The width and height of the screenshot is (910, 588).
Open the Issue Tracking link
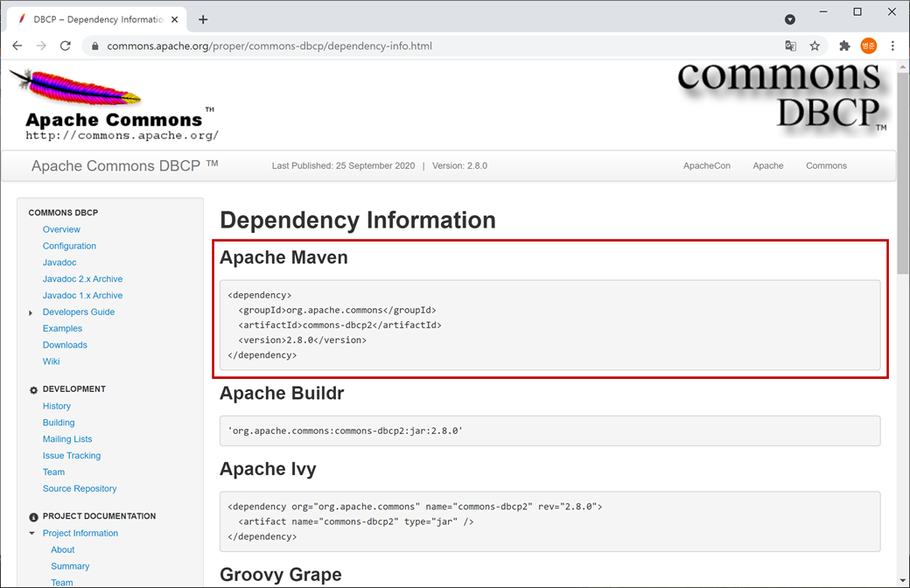pyautogui.click(x=72, y=456)
